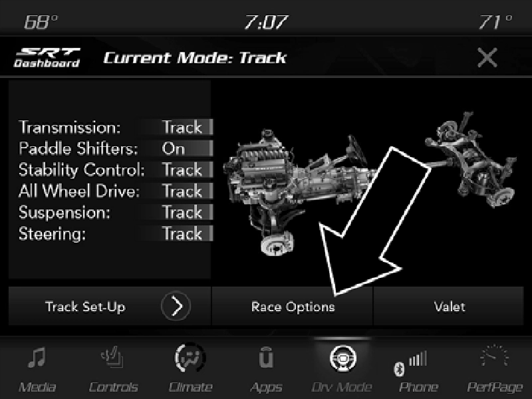
Task: Select the Valet tab
Action: [x=448, y=307]
